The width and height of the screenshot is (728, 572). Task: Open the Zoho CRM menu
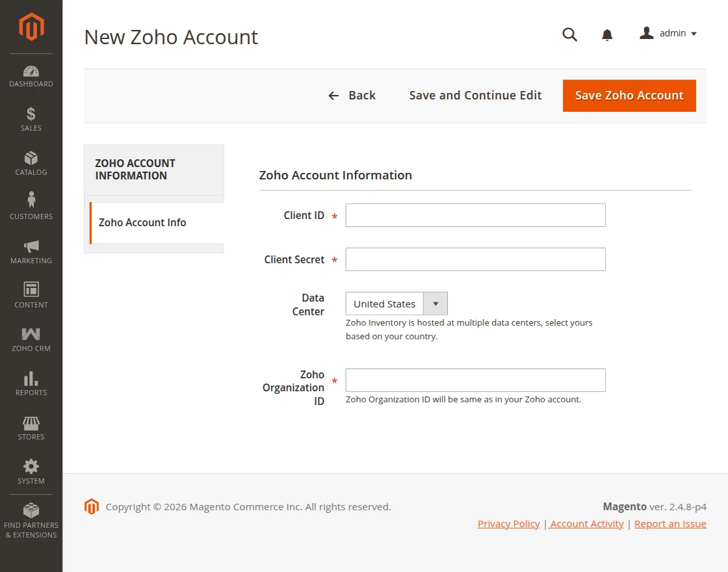pyautogui.click(x=31, y=341)
